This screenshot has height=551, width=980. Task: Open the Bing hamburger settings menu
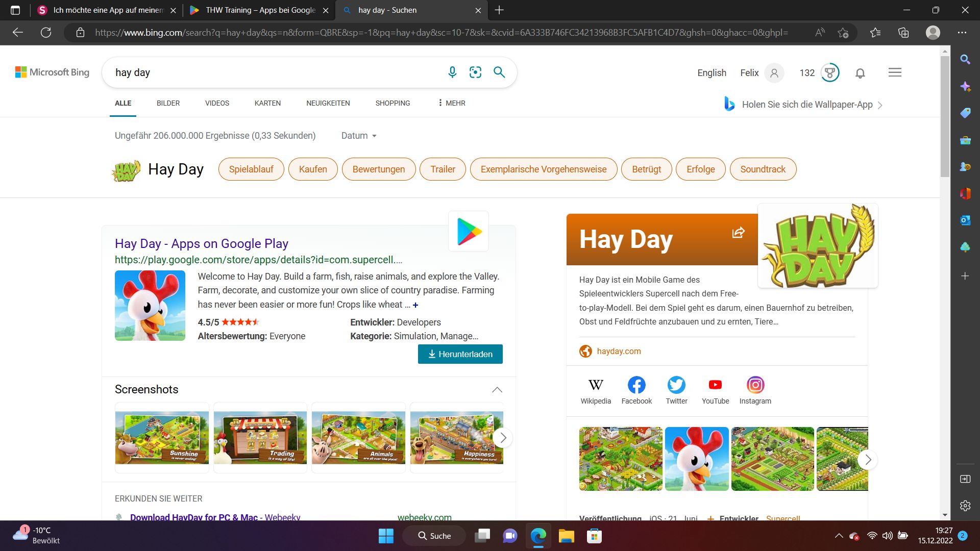[x=895, y=72]
